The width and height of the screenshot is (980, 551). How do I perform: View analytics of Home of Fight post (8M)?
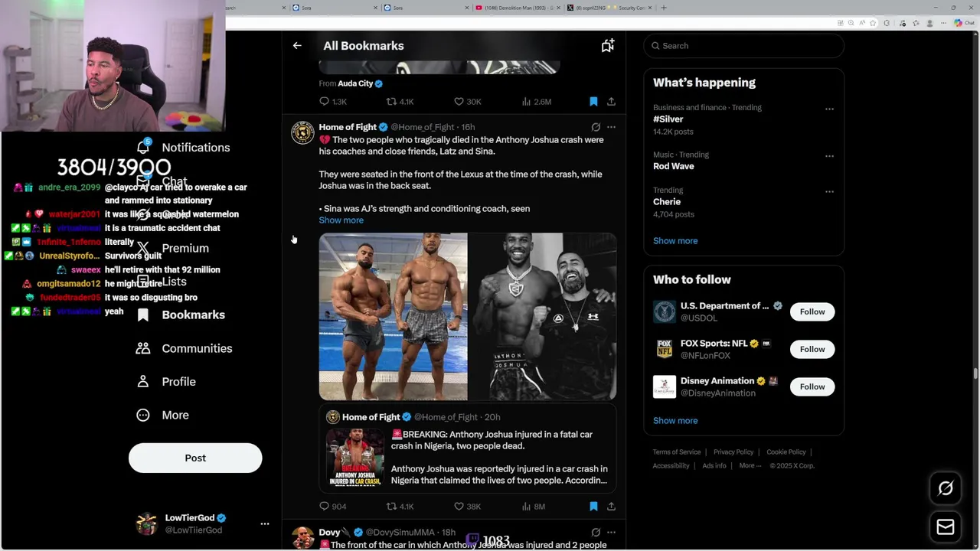534,507
